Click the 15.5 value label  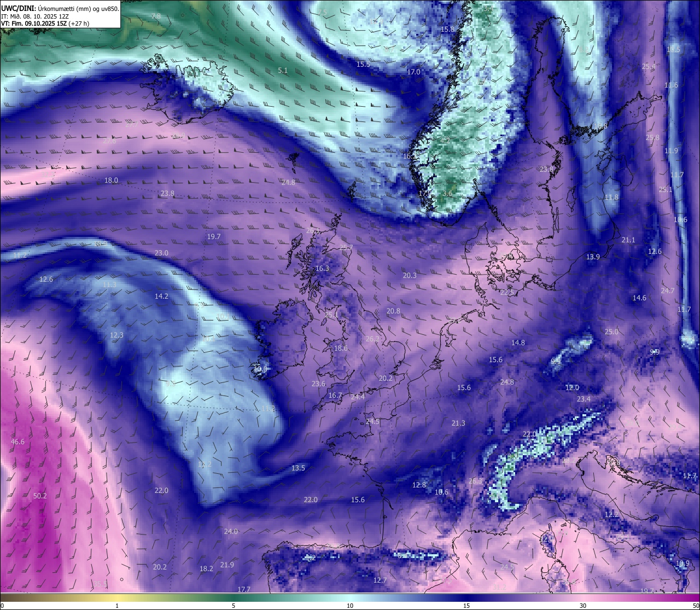(x=363, y=64)
